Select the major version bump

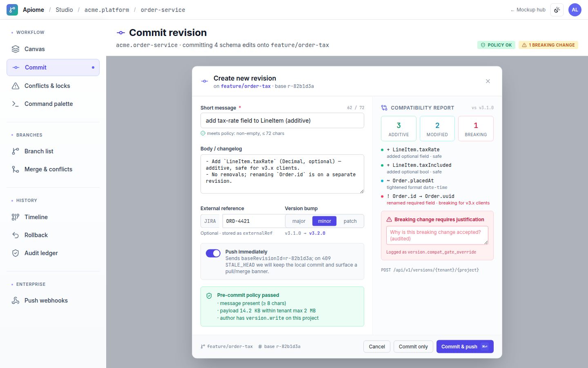click(299, 221)
